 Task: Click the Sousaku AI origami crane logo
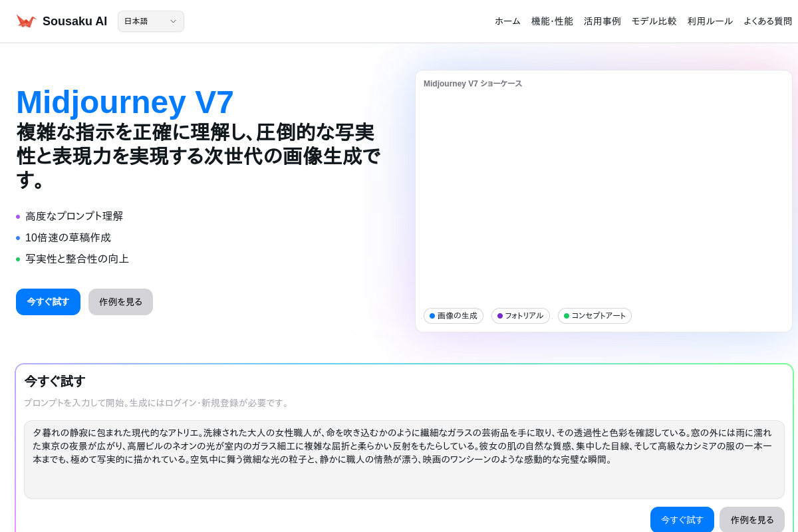pos(26,21)
